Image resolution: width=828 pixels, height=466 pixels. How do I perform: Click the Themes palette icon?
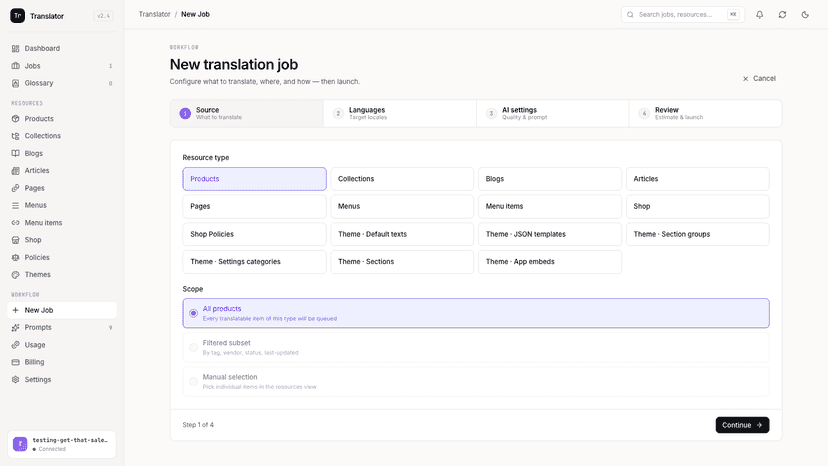[15, 275]
